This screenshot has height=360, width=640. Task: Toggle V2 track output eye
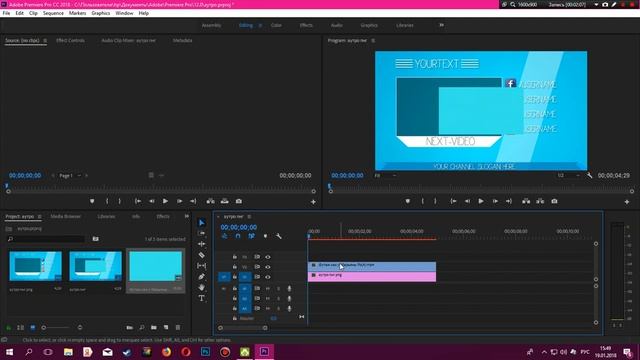268,267
